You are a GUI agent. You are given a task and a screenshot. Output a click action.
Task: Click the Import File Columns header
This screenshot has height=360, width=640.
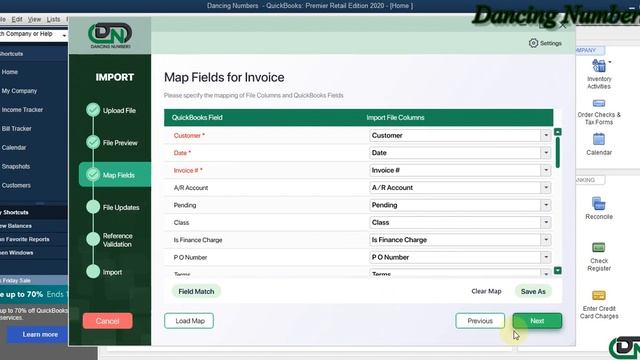(395, 118)
